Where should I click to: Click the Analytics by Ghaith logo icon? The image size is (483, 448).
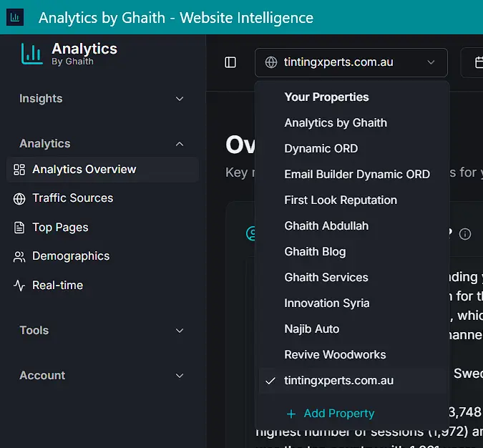(x=31, y=54)
